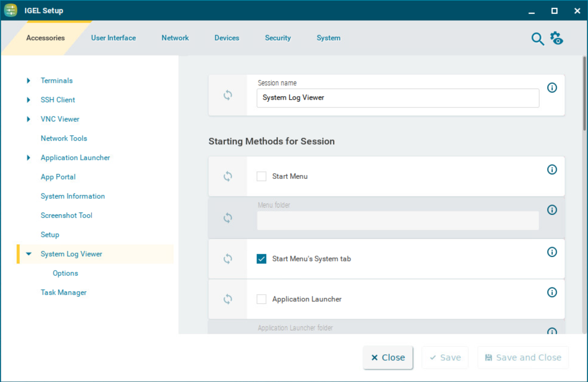Uncheck Start Menu's System tab
The height and width of the screenshot is (382, 588).
click(262, 259)
